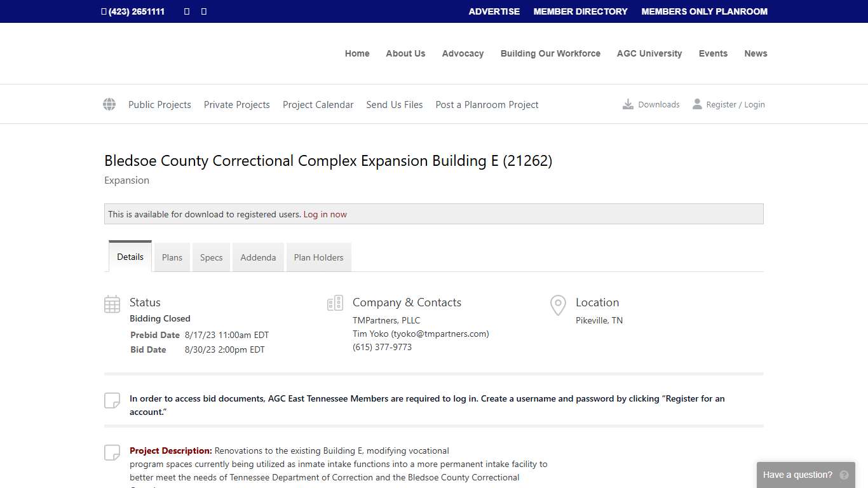
Task: Click the phone icon next to the phone number
Action: click(x=104, y=11)
